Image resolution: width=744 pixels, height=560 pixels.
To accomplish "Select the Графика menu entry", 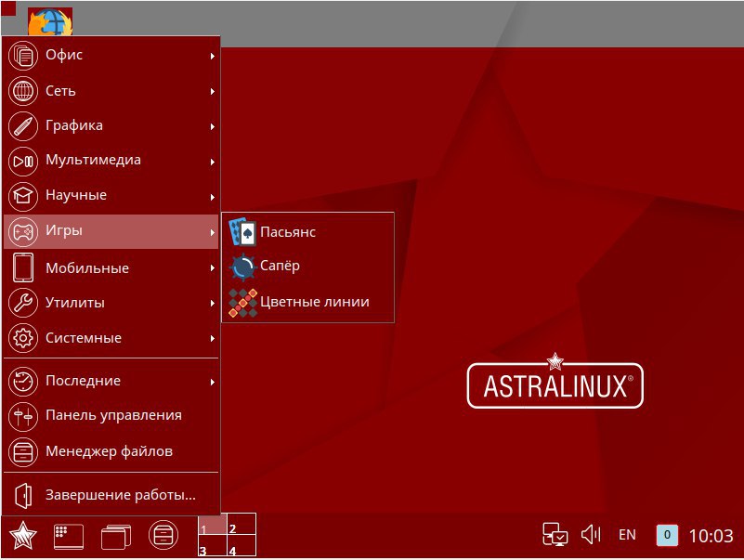I will pos(111,125).
